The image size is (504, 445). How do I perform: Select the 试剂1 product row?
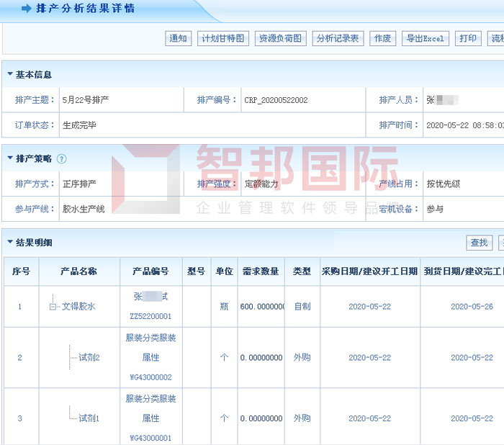[x=89, y=418]
